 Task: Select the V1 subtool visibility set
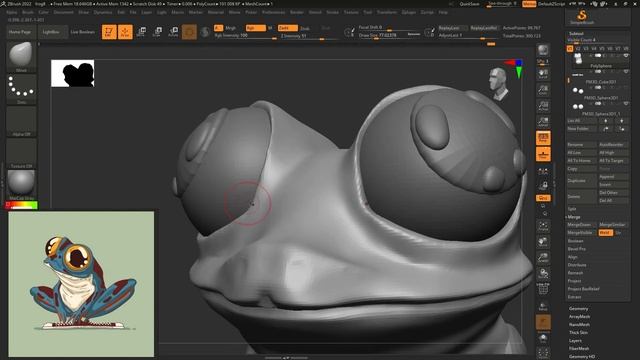coord(570,49)
